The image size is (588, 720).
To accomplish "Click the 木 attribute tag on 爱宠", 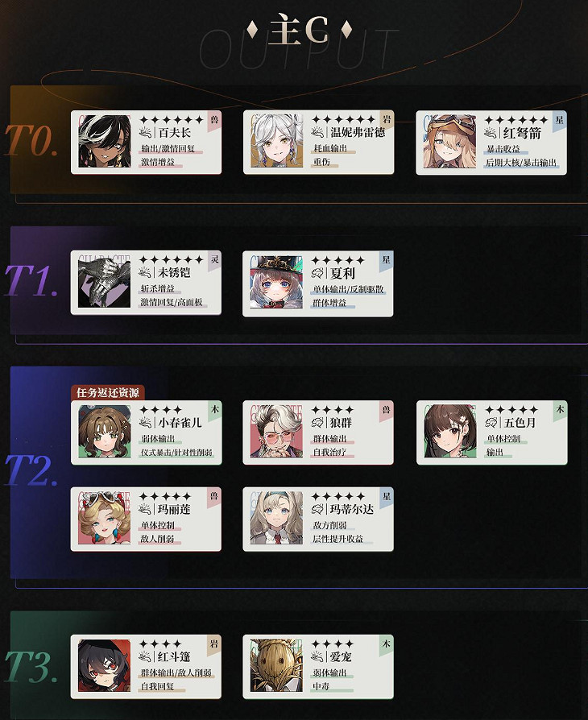I will [x=387, y=644].
